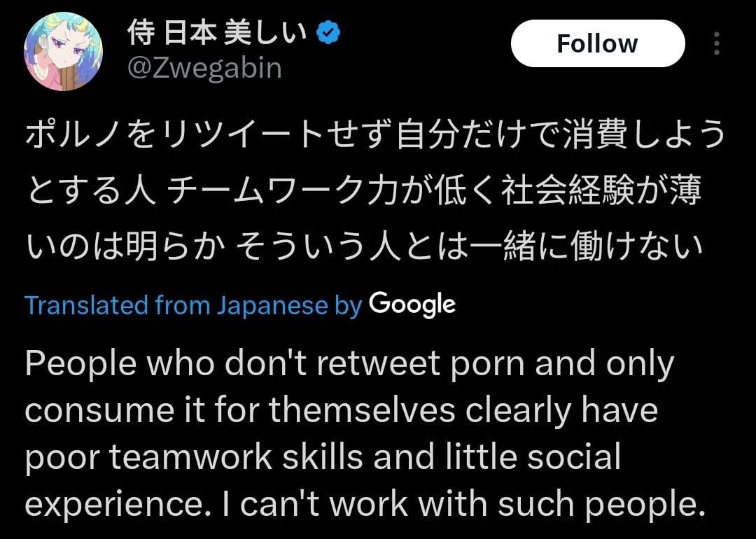
Task: Click the word "Japanese" in translation label
Action: pos(272,305)
